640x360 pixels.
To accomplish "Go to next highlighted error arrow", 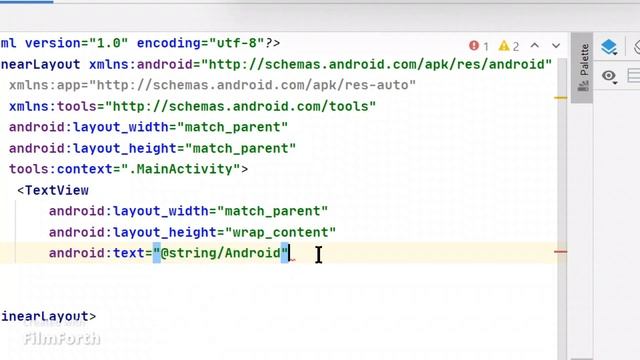I will click(x=556, y=46).
